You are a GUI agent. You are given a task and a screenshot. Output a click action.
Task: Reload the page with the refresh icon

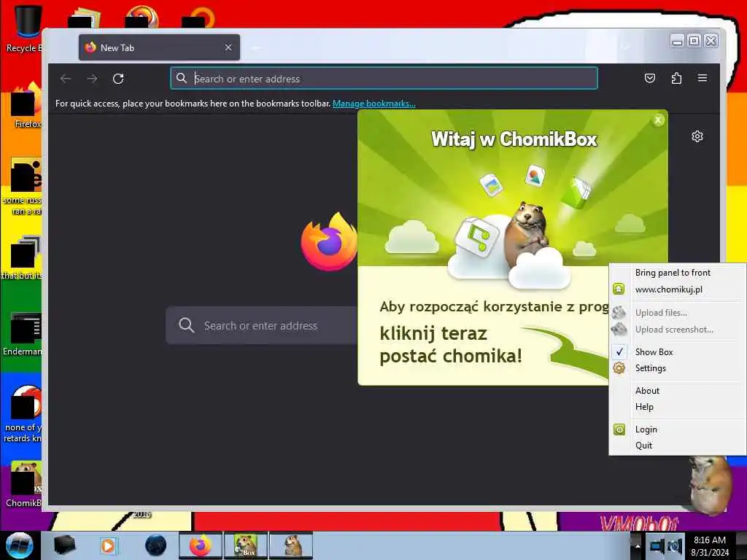pos(118,79)
